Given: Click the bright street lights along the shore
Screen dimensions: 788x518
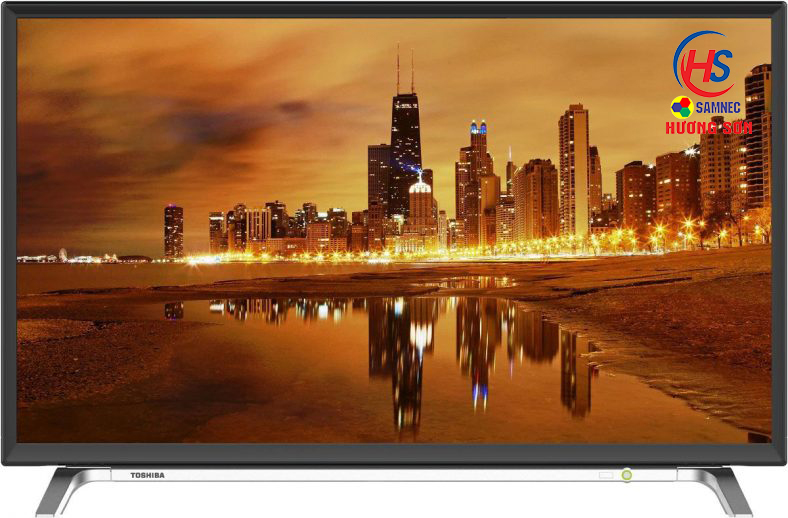Looking at the screenshot, I should (x=640, y=240).
